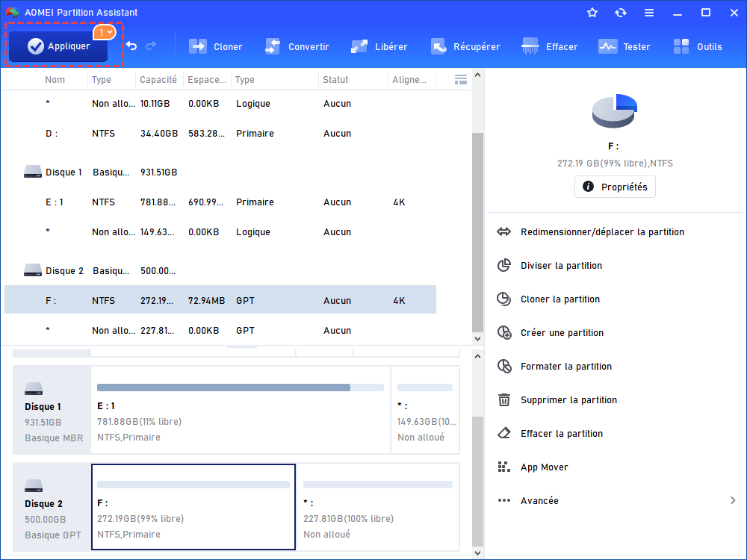Screen dimensions: 747x560
Task: Open the Libérer tool
Action: 379,46
